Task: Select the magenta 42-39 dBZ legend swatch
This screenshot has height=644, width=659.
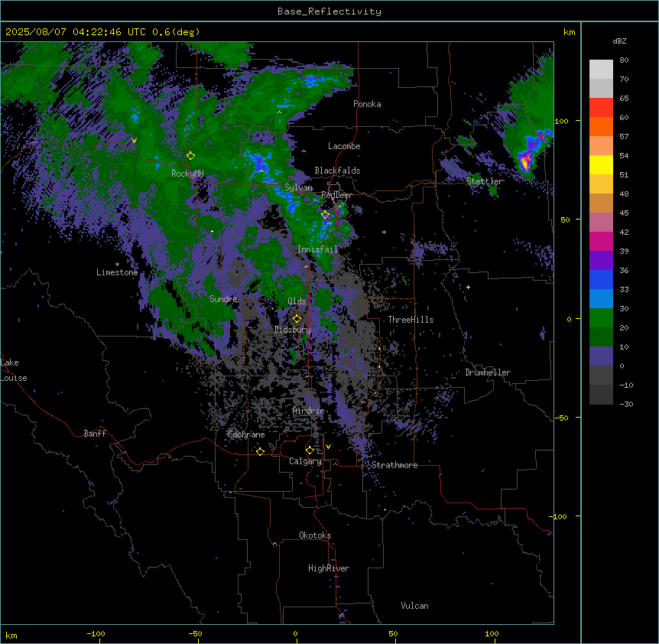Action: point(601,241)
